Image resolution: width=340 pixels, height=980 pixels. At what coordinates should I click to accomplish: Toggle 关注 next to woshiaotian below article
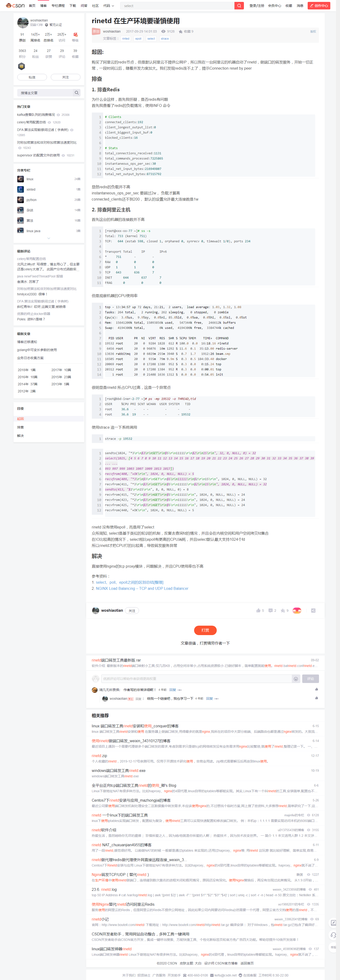pyautogui.click(x=132, y=611)
